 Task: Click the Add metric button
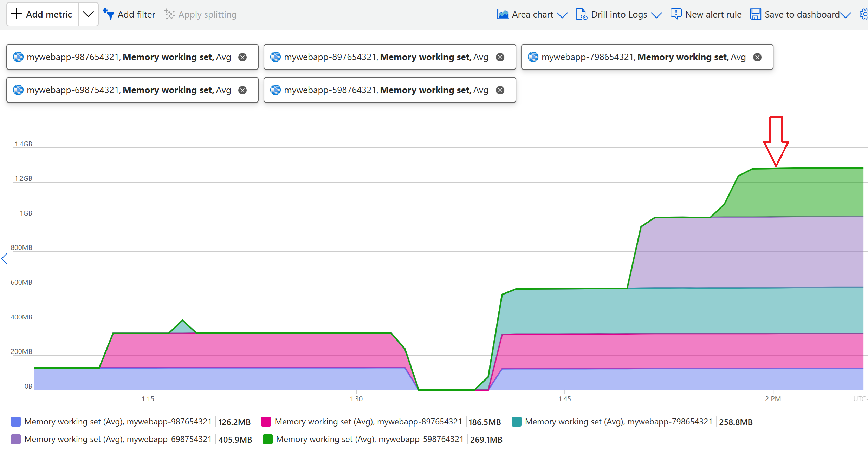49,14
